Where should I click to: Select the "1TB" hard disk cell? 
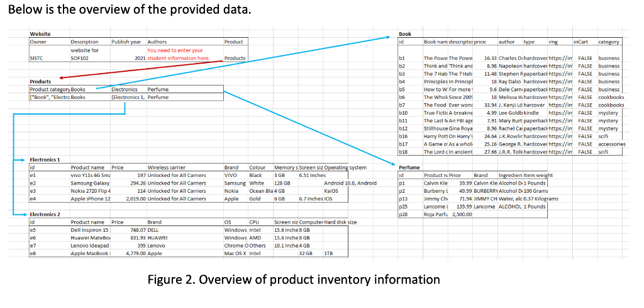pos(329,253)
